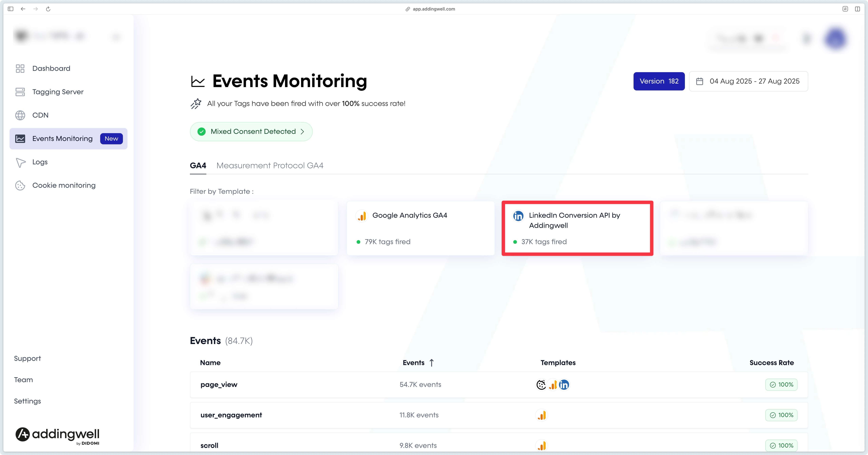Viewport: 868px width, 455px height.
Task: Click the calendar icon in date range picker
Action: click(699, 81)
